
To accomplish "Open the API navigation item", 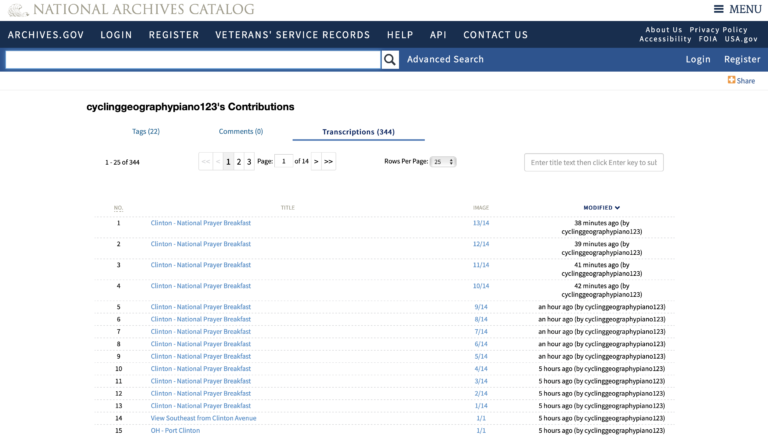I will [438, 35].
